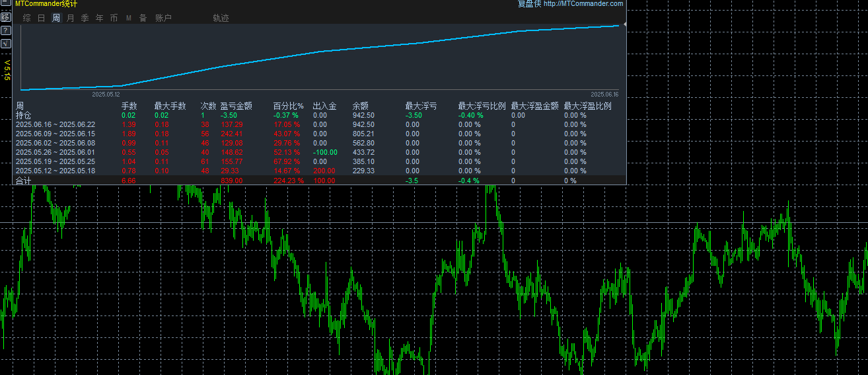Click the 手数 column header
Screen dimensions: 868x375
click(x=129, y=106)
